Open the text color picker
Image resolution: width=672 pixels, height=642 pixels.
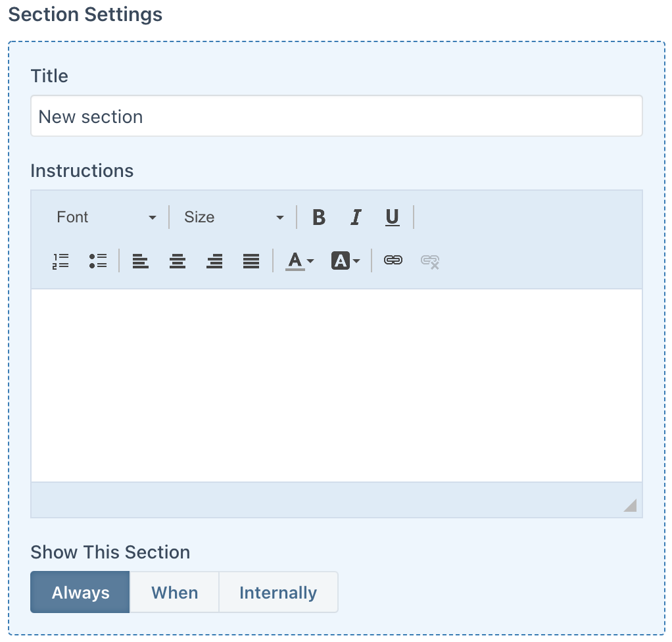(295, 261)
